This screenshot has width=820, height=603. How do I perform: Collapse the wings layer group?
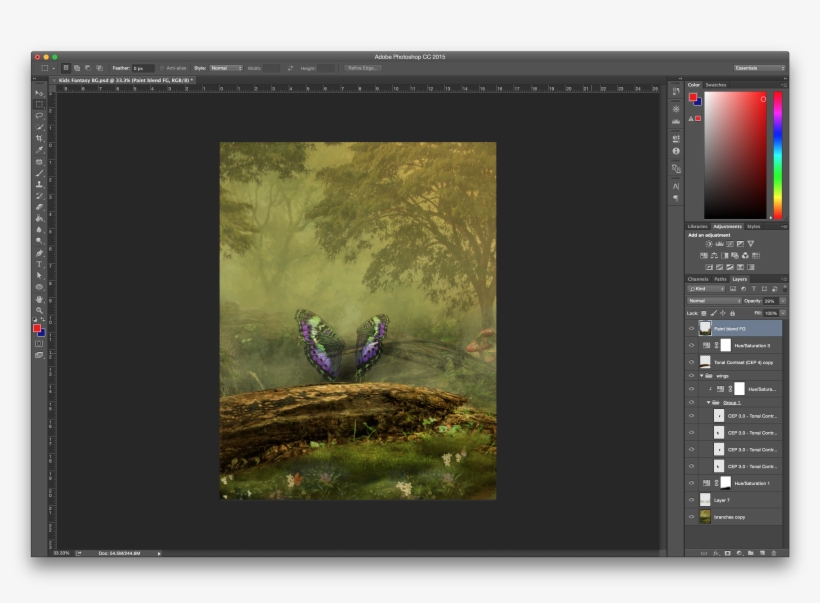coord(702,376)
